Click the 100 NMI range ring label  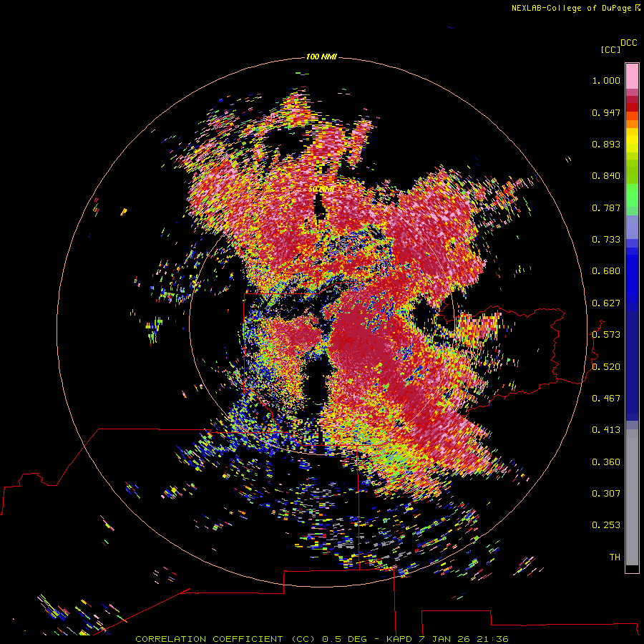tap(321, 57)
